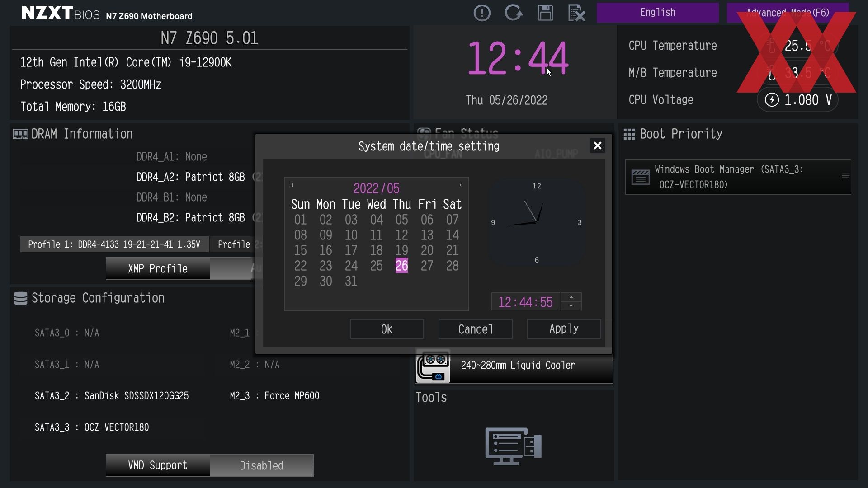This screenshot has width=868, height=488.
Task: Switch to Advanced Mode (F6)
Action: [x=788, y=13]
